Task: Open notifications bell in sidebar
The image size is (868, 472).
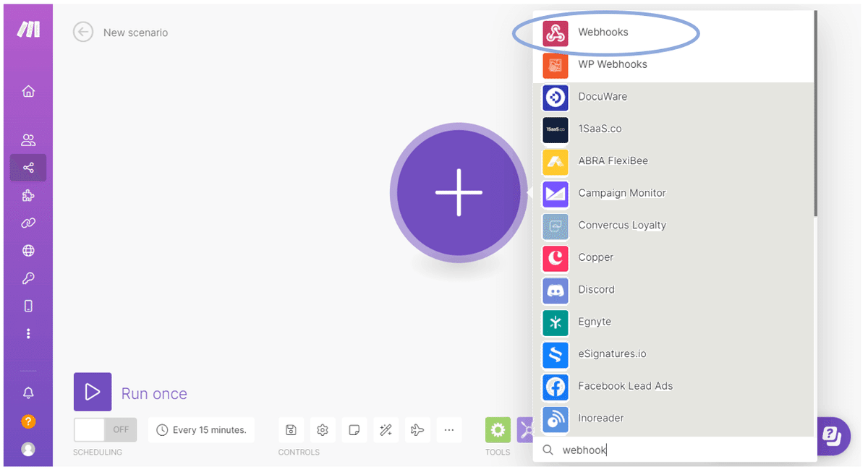Action: pos(28,392)
